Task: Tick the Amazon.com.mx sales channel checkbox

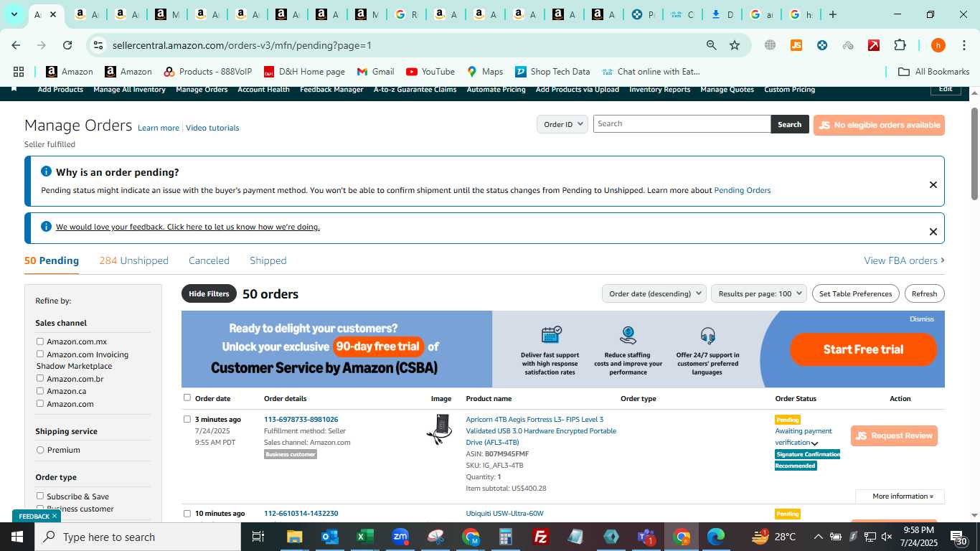Action: point(40,342)
